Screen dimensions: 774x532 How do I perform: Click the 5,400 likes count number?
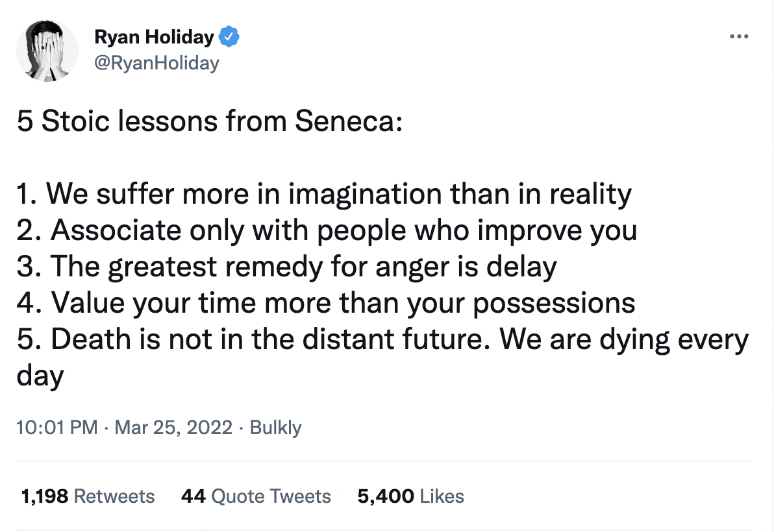click(385, 497)
